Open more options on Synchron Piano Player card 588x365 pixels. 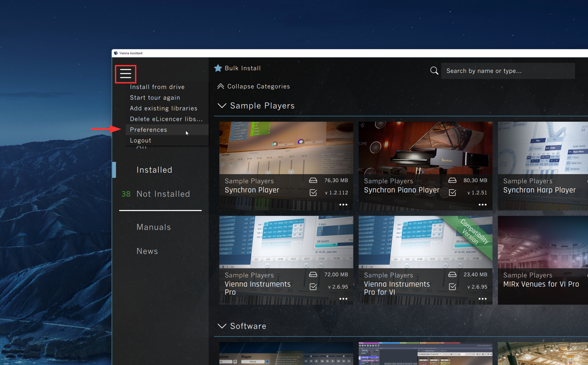coord(482,205)
